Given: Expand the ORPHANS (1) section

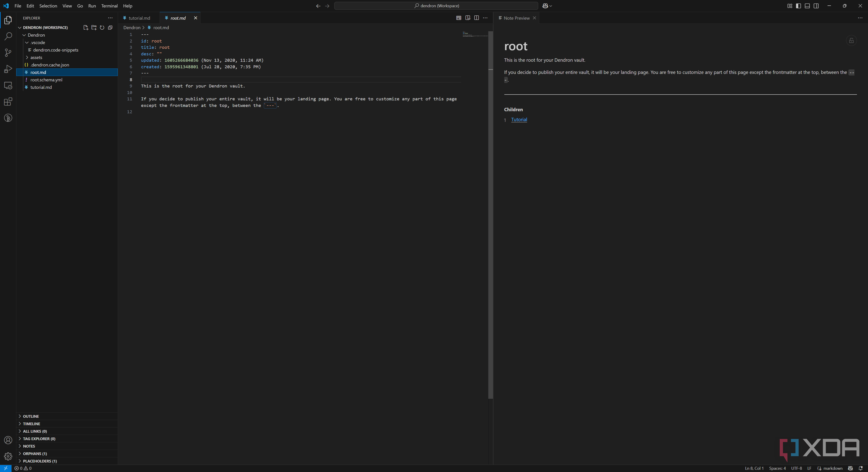Looking at the screenshot, I should [67, 453].
